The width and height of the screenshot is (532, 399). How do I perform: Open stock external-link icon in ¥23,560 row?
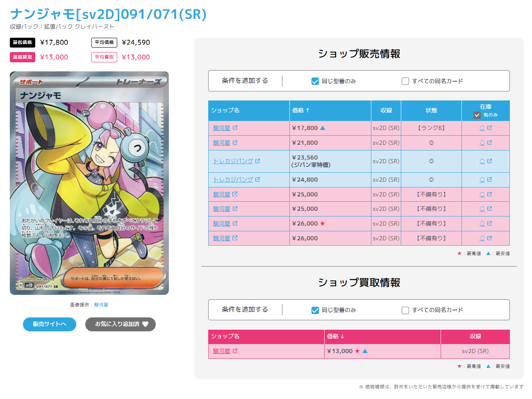[489, 161]
